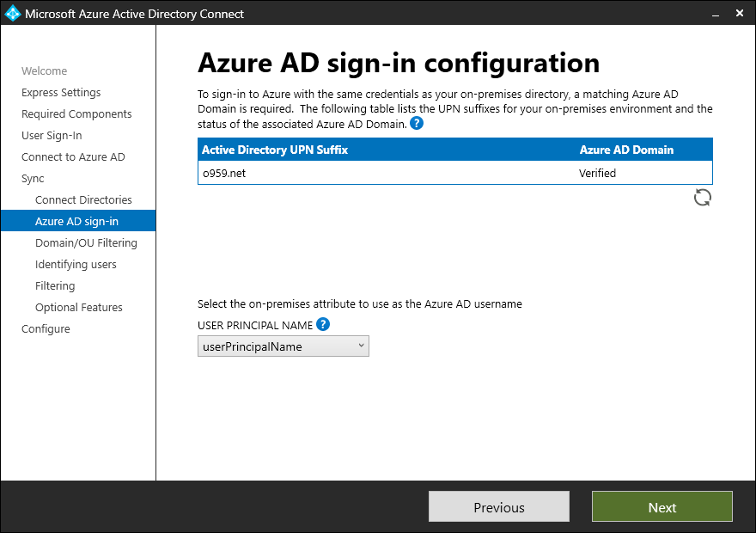Go to Identifying users step
Screen dimensions: 756x533
coord(76,264)
